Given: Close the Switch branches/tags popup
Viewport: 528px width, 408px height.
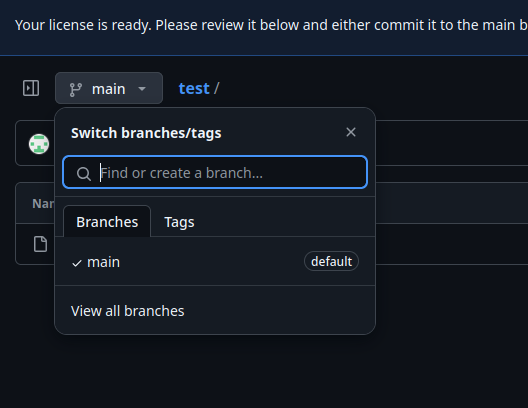Looking at the screenshot, I should click(x=351, y=132).
